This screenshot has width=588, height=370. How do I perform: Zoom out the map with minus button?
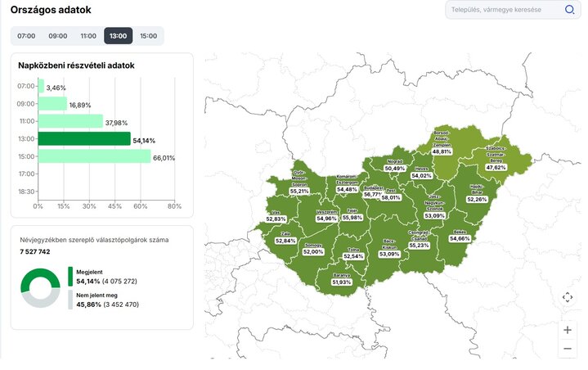[568, 349]
